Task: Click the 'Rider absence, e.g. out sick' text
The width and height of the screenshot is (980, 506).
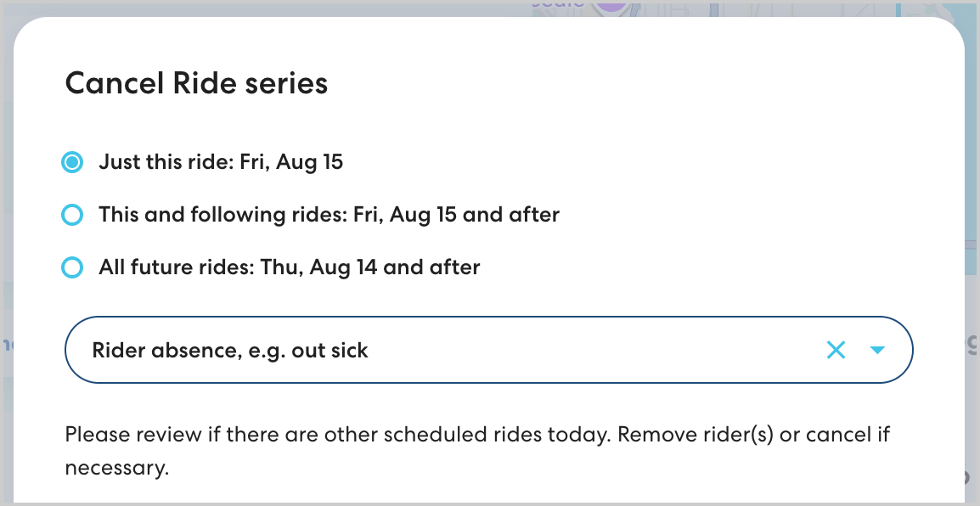Action: (x=230, y=351)
